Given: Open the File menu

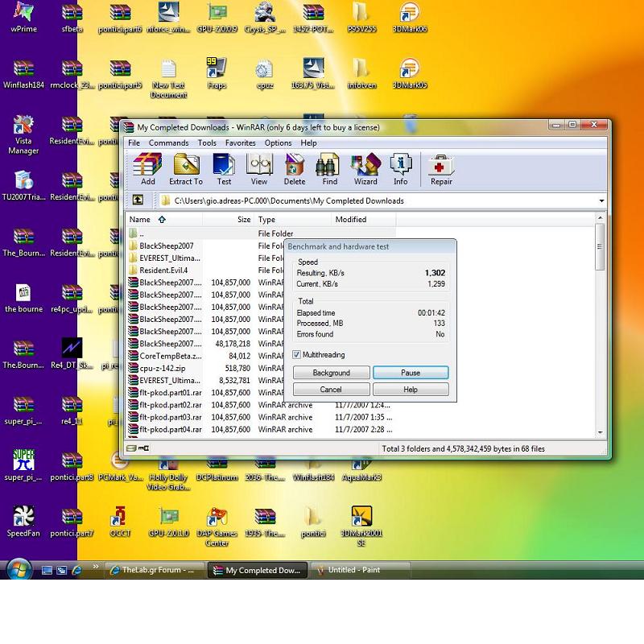Looking at the screenshot, I should 134,143.
